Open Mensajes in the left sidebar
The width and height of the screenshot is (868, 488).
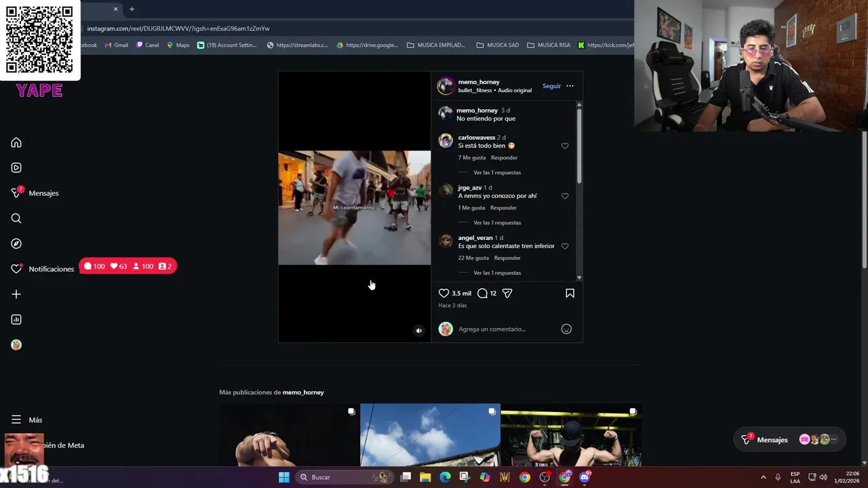pyautogui.click(x=35, y=193)
